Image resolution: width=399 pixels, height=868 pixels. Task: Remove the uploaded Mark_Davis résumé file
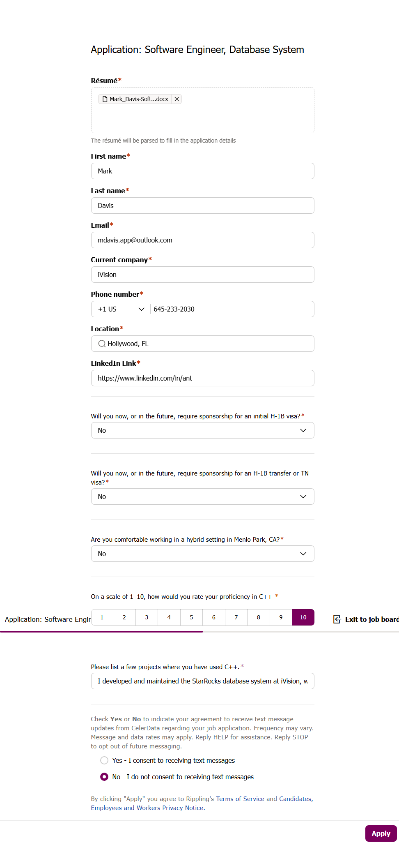coord(177,99)
